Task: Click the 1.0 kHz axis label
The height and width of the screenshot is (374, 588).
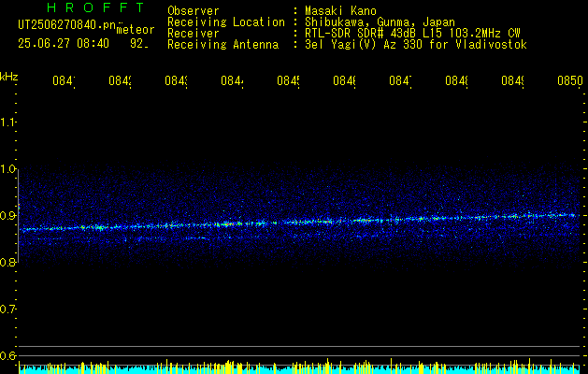Action: (x=7, y=169)
